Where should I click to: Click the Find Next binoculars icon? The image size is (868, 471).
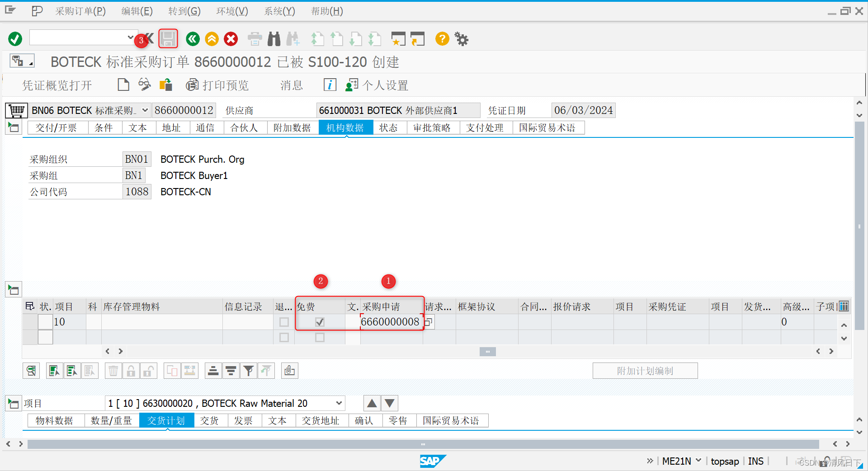point(293,39)
